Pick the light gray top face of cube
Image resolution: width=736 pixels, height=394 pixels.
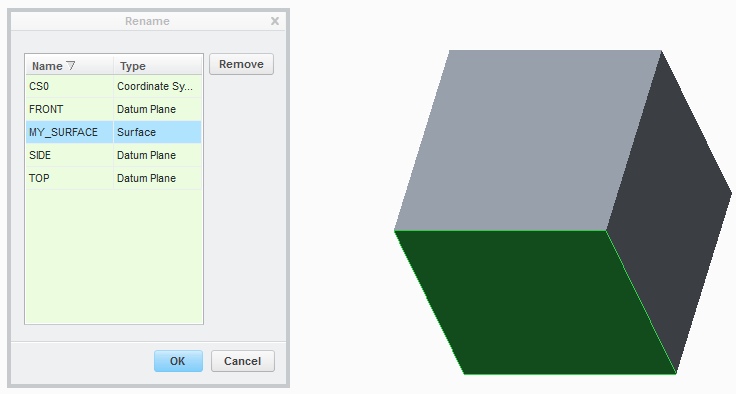coord(528,140)
